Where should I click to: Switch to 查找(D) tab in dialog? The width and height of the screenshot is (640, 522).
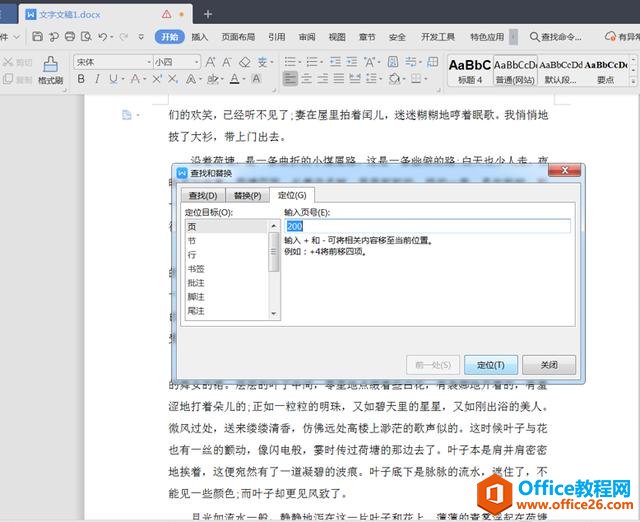[203, 195]
